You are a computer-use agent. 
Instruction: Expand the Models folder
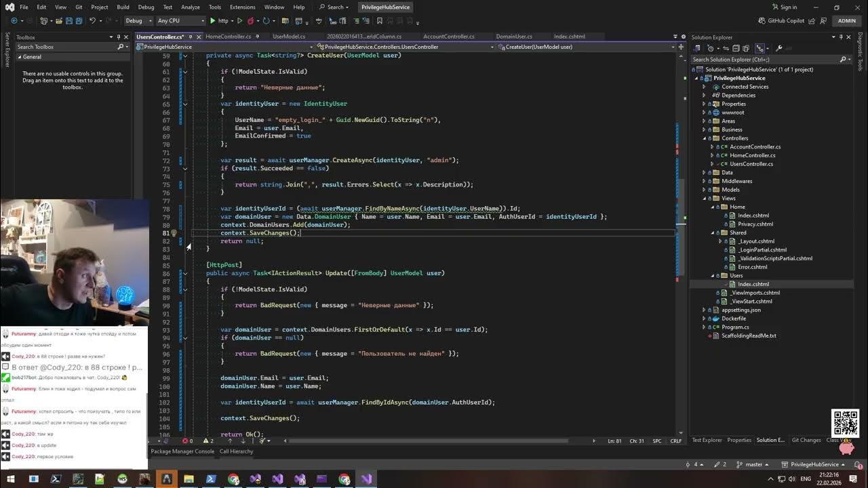click(x=703, y=190)
